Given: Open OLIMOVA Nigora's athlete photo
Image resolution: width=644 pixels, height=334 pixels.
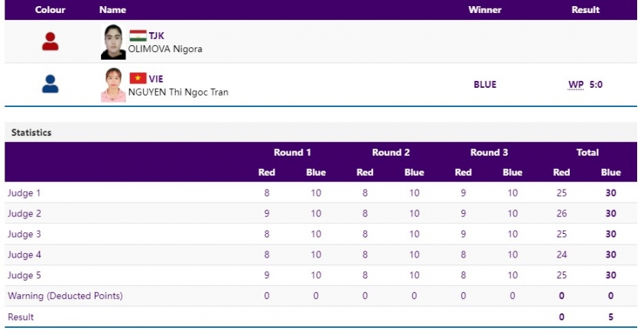Looking at the screenshot, I should click(x=113, y=42).
